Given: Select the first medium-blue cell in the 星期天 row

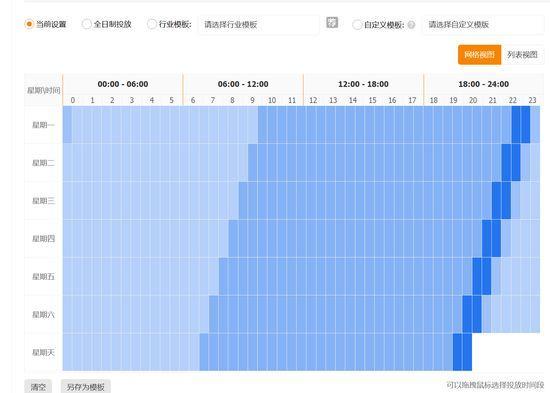Looking at the screenshot, I should pyautogui.click(x=204, y=352).
